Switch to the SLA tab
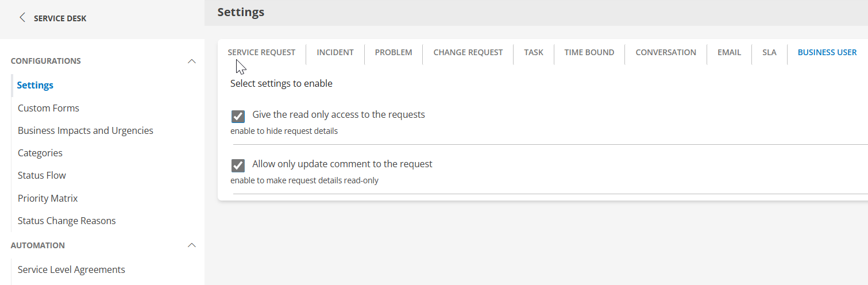This screenshot has height=285, width=868. click(769, 52)
